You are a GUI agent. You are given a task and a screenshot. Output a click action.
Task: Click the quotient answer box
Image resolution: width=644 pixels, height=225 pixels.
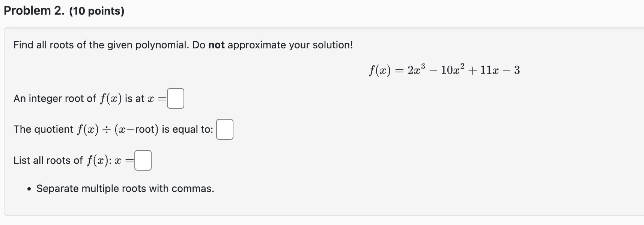[224, 129]
